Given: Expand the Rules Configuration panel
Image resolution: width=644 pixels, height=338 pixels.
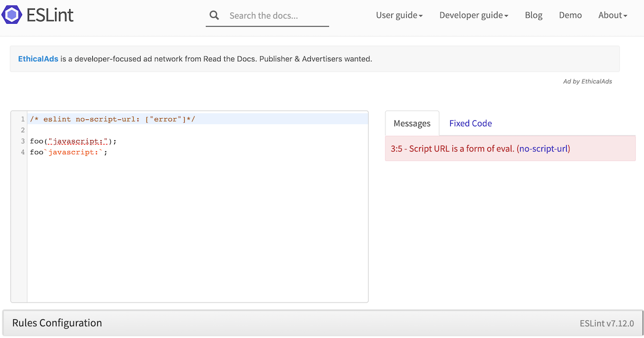Looking at the screenshot, I should click(322, 323).
